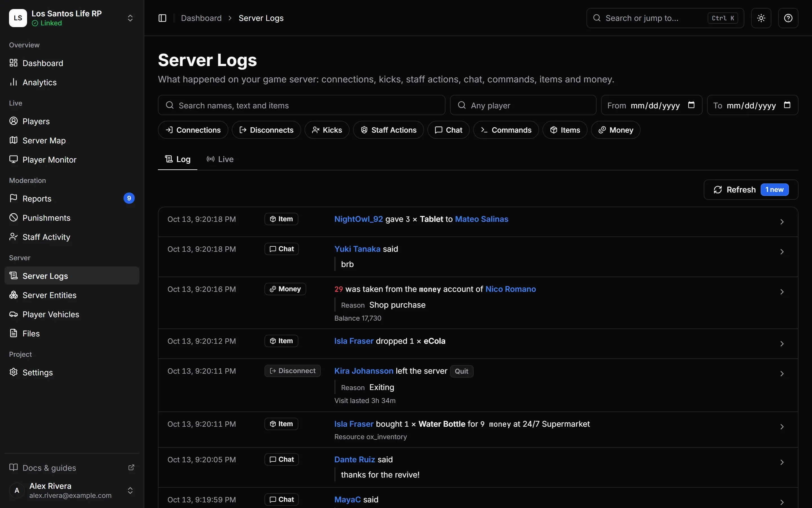The height and width of the screenshot is (508, 812).
Task: Toggle the sidebar panel icon
Action: [x=162, y=18]
